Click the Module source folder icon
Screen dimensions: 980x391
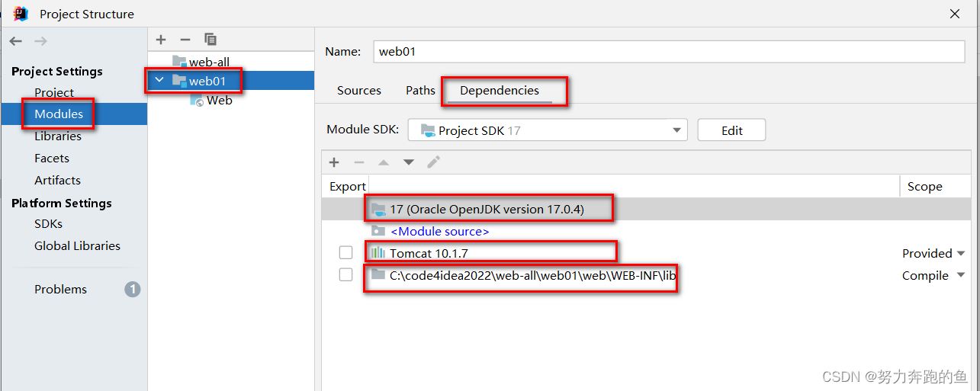click(x=378, y=230)
